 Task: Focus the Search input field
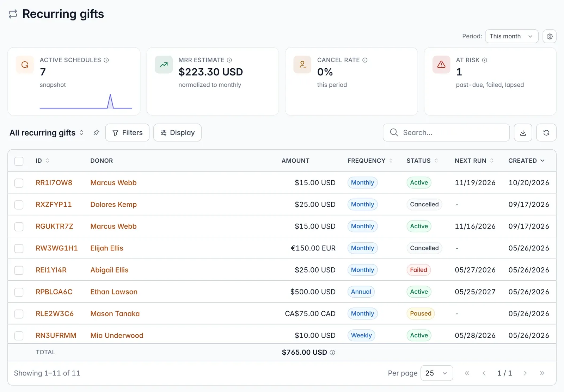pos(446,132)
